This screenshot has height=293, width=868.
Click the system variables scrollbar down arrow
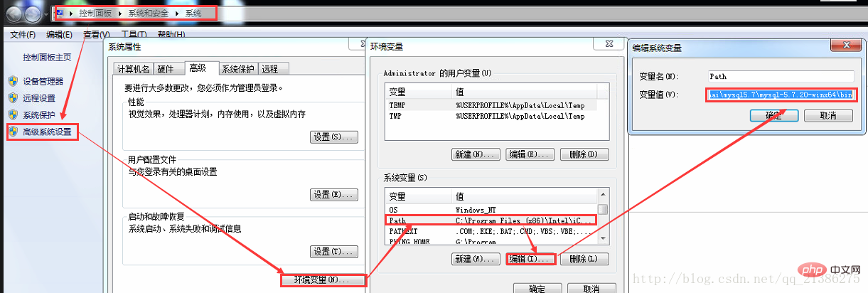click(x=603, y=239)
